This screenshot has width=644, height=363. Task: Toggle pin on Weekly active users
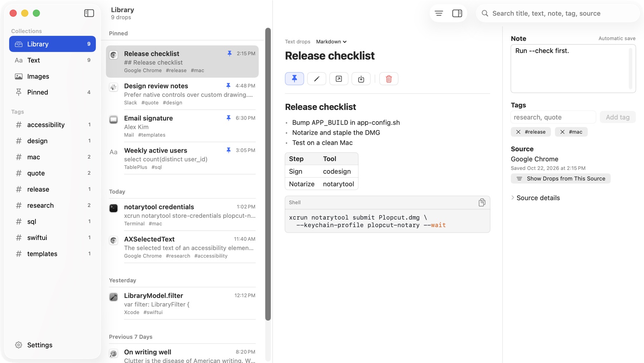pos(228,150)
